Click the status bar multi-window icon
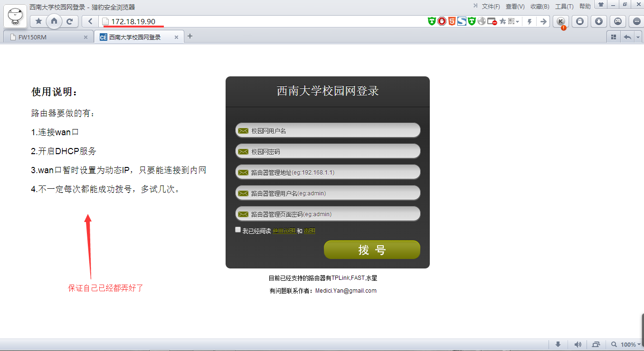 click(596, 344)
